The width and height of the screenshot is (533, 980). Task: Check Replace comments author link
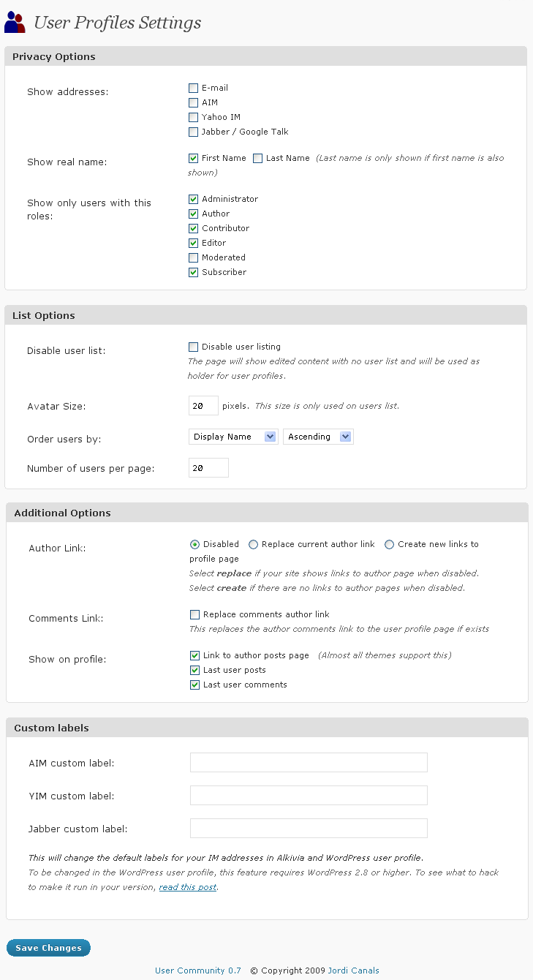tap(194, 614)
